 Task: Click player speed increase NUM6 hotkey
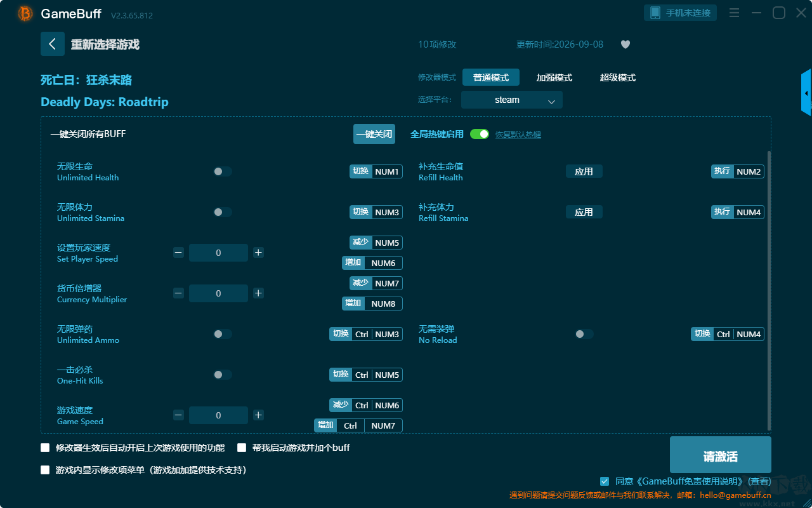coord(372,263)
